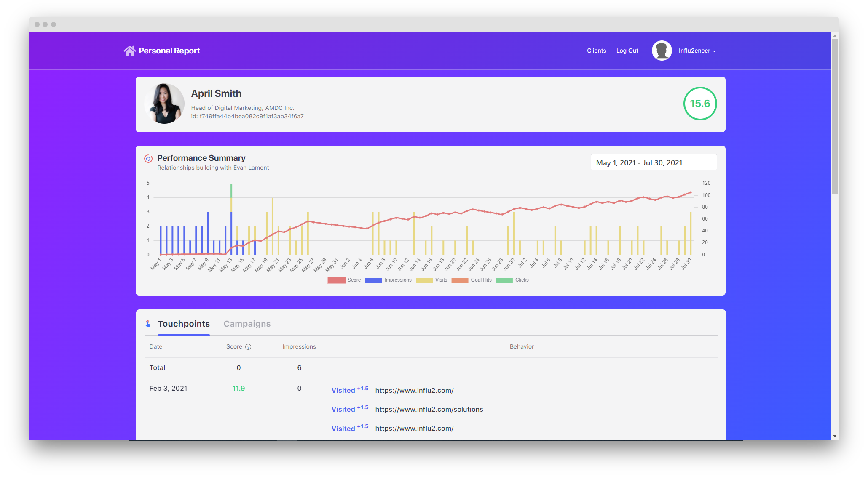The height and width of the screenshot is (482, 868).
Task: Open the date range picker field
Action: pyautogui.click(x=654, y=162)
